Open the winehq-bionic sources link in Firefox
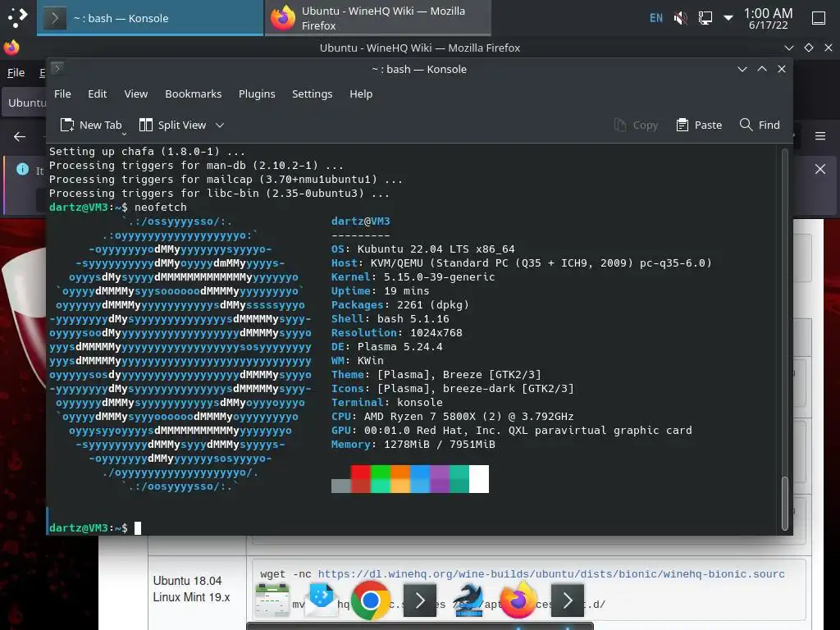This screenshot has width=840, height=630. 551,573
